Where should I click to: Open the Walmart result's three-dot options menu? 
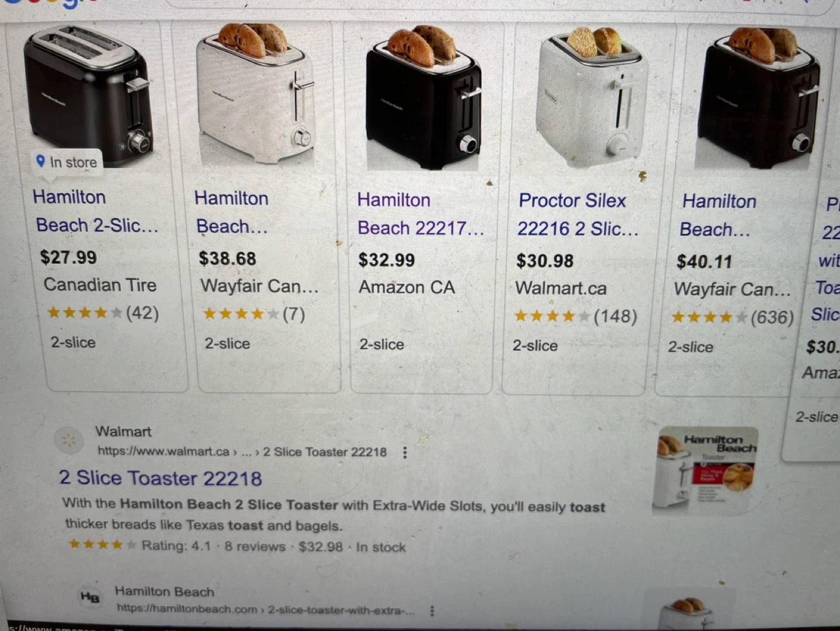[x=405, y=452]
